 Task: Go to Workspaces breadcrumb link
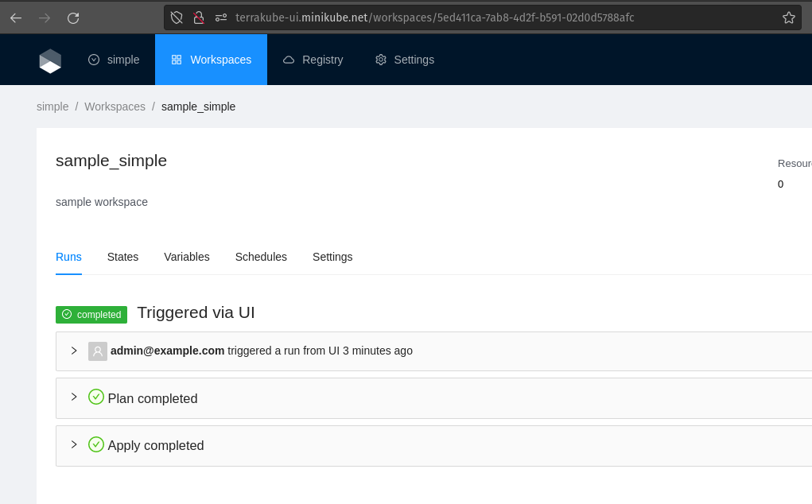click(115, 107)
